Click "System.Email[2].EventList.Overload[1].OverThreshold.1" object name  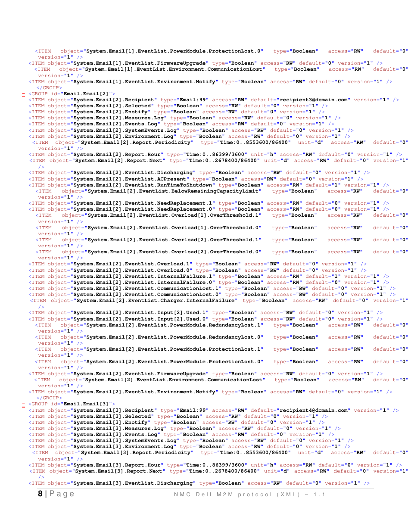[174, 215]
